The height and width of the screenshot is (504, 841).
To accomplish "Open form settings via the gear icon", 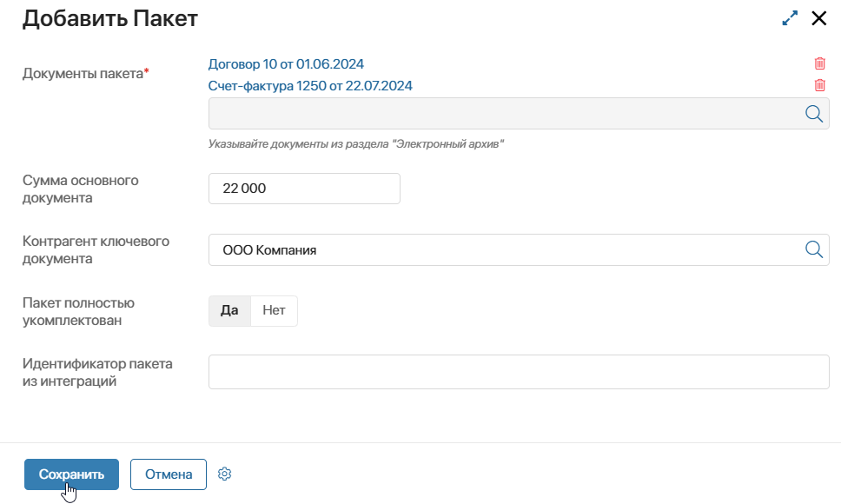I will click(x=225, y=474).
